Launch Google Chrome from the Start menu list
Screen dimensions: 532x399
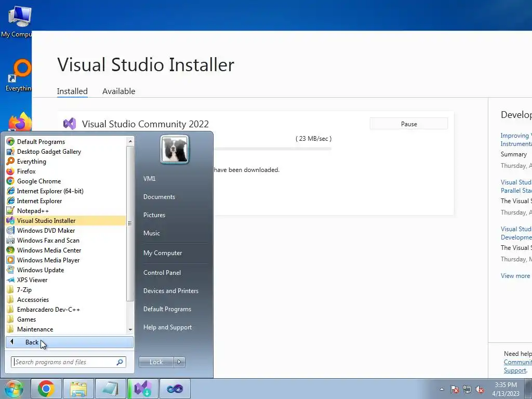point(65,181)
